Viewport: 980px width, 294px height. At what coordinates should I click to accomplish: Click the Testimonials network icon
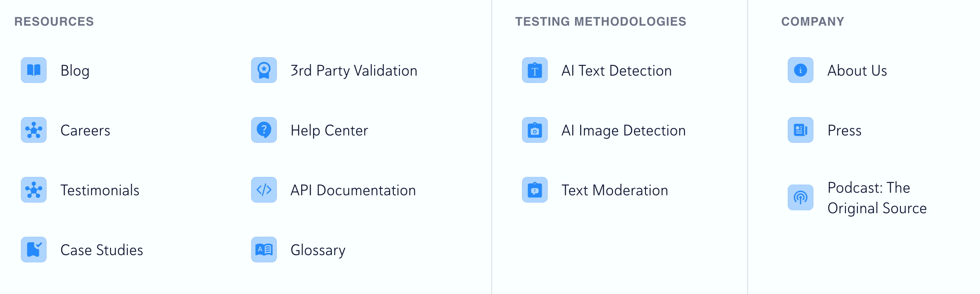34,190
